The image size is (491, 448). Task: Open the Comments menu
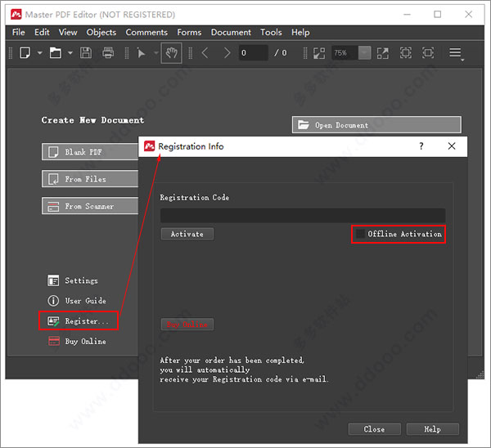tap(146, 33)
